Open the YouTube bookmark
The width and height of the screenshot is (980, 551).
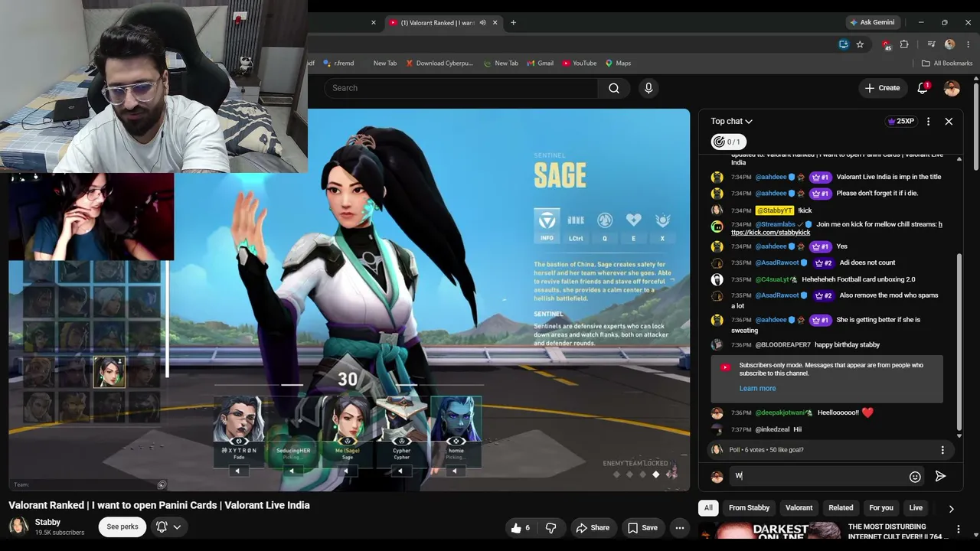click(579, 64)
